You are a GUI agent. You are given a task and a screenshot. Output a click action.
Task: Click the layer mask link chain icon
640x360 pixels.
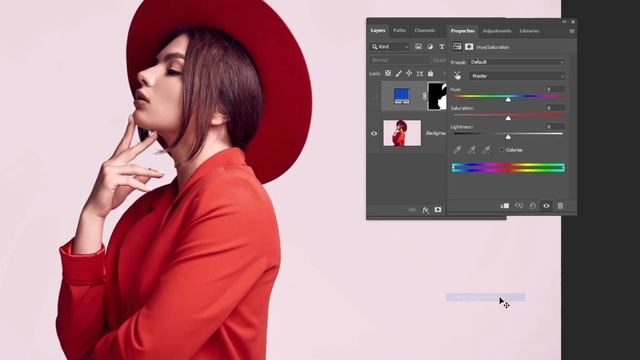click(x=424, y=96)
